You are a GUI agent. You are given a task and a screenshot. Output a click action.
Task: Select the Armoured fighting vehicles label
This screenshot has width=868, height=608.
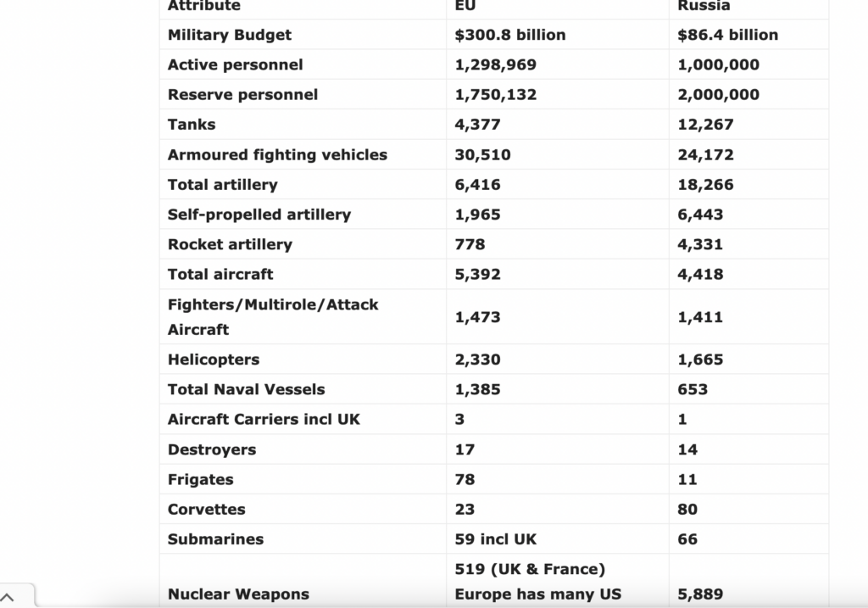click(277, 154)
